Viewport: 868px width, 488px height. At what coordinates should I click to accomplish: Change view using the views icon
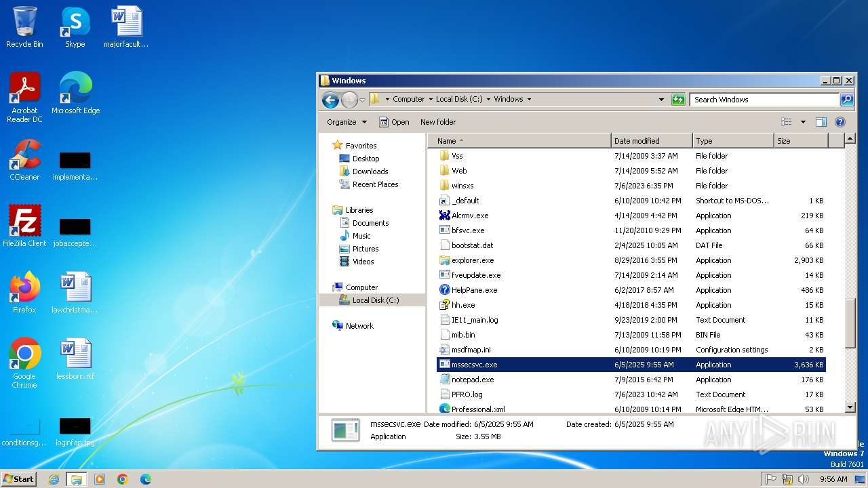(x=787, y=122)
